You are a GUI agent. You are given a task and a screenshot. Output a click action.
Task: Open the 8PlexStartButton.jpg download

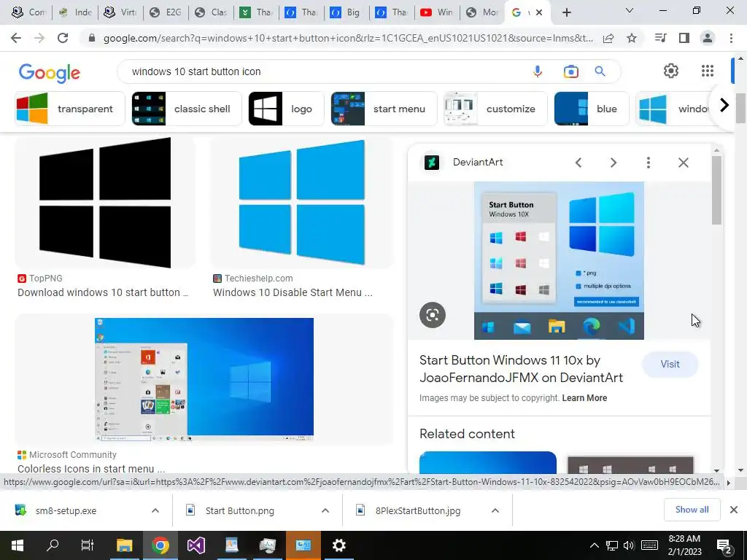[418, 510]
